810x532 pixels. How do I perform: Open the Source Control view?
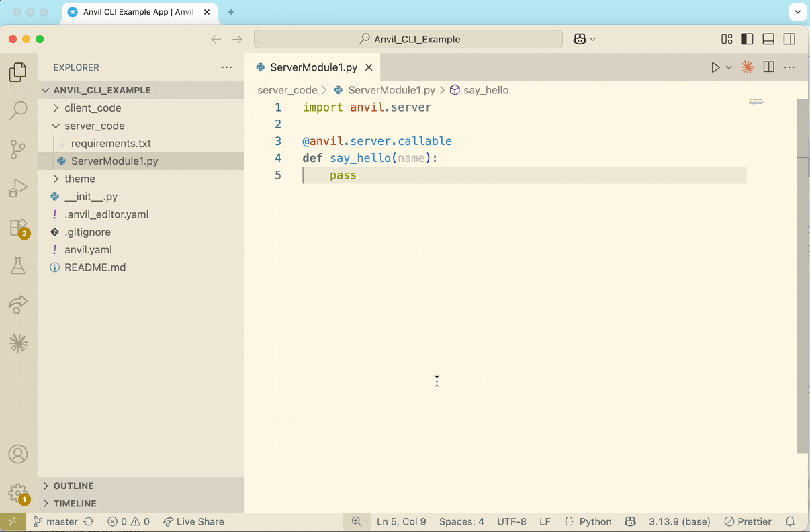click(18, 150)
